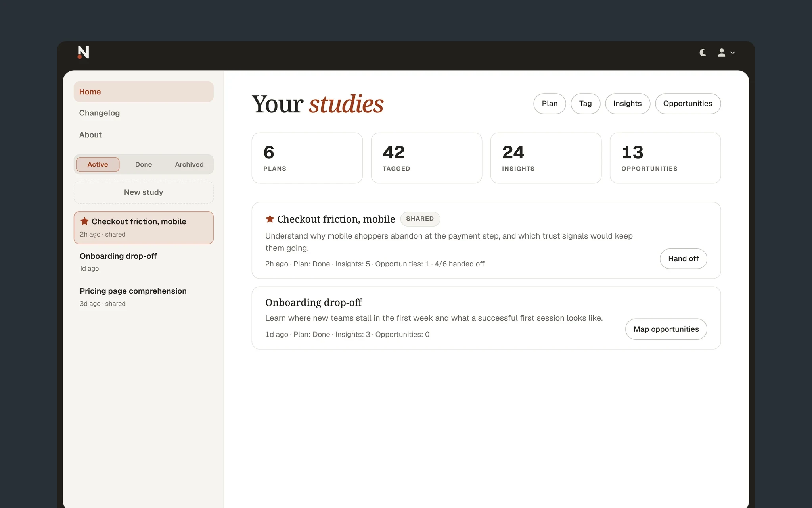Open the Changelog page
This screenshot has height=508, width=812.
(100, 113)
